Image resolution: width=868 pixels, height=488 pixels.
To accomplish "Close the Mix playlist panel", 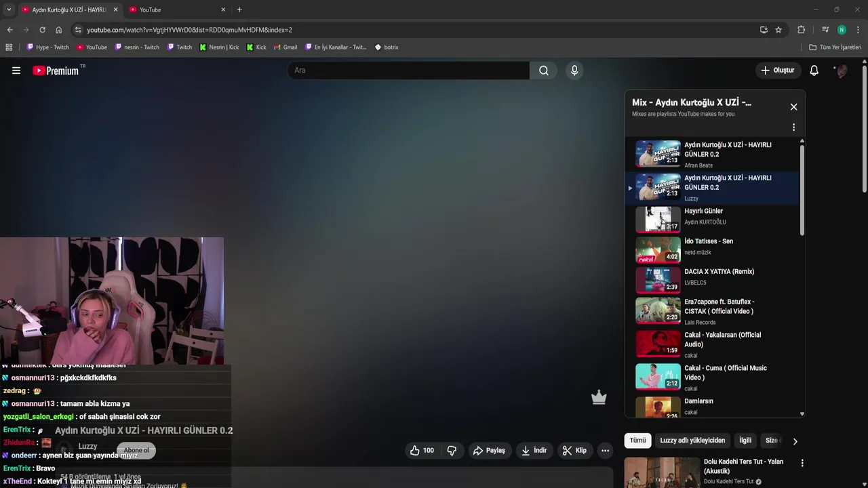I will coord(793,107).
